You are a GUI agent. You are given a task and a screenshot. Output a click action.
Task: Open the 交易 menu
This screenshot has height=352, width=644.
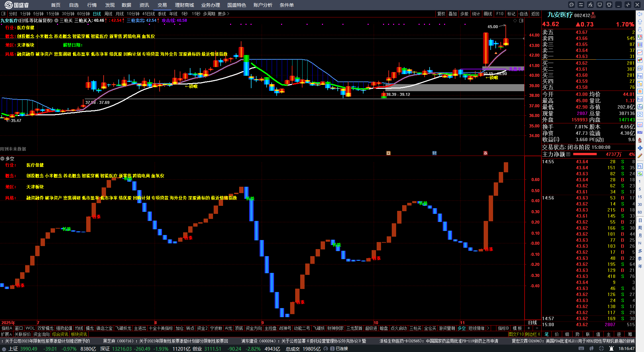pyautogui.click(x=162, y=5)
